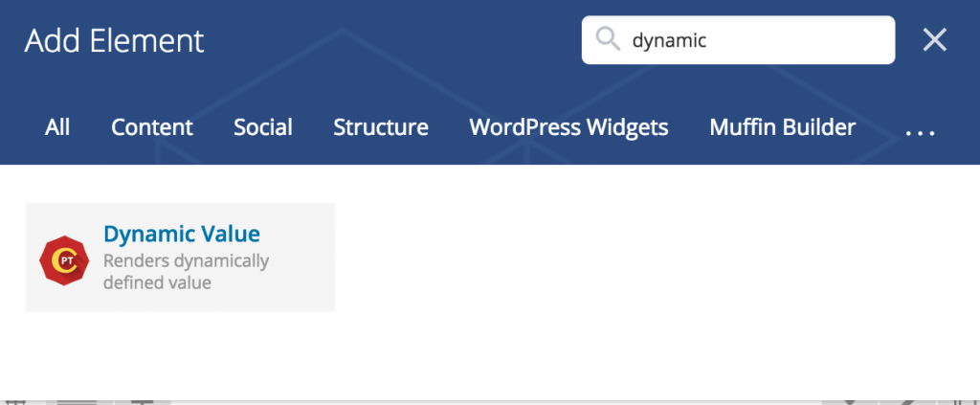980x405 pixels.
Task: Select the Social tab
Action: 263,127
